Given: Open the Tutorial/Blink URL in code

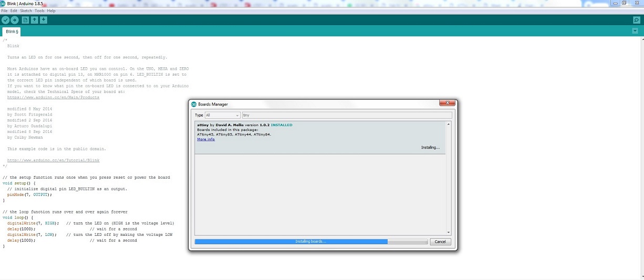Looking at the screenshot, I should point(53,160).
